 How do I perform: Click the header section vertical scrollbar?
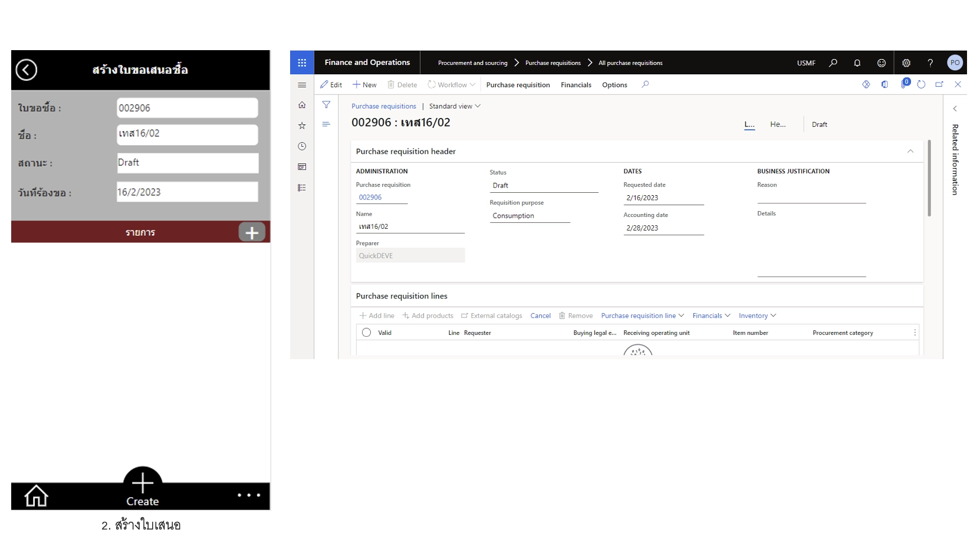pos(929,178)
